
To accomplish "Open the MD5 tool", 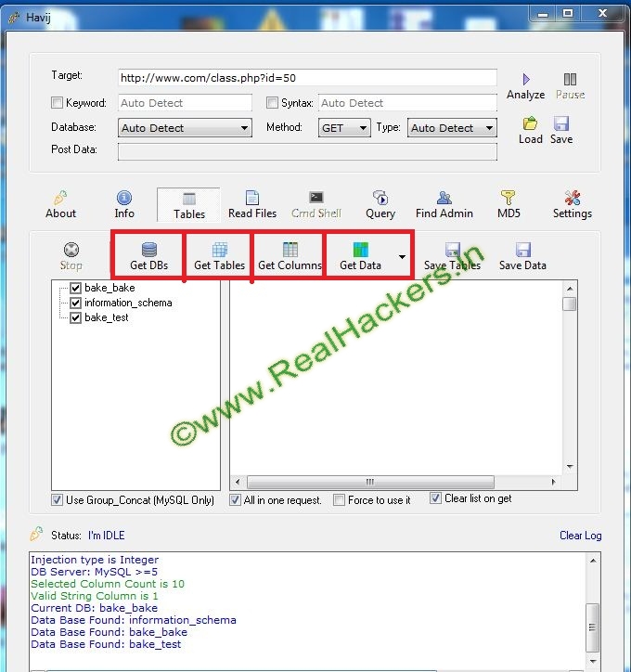I will click(509, 205).
